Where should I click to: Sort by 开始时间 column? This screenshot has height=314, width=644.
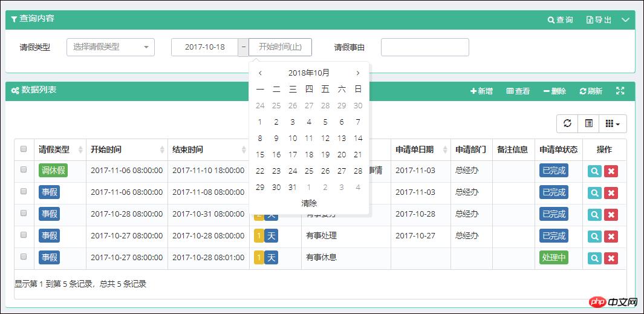127,149
